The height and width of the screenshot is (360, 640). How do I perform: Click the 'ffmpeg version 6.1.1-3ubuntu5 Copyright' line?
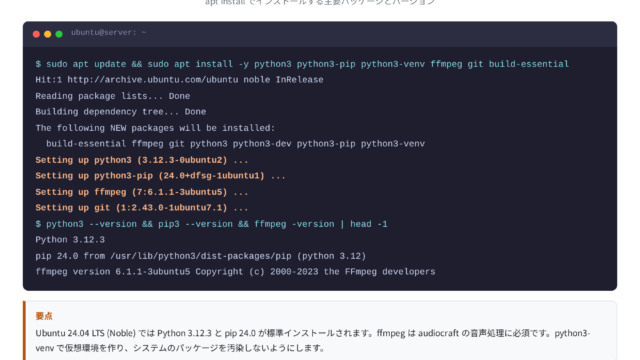pos(235,272)
